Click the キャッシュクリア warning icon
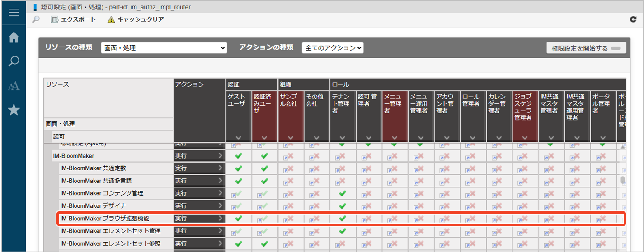Screen dimensions: 644x252 tap(111, 19)
